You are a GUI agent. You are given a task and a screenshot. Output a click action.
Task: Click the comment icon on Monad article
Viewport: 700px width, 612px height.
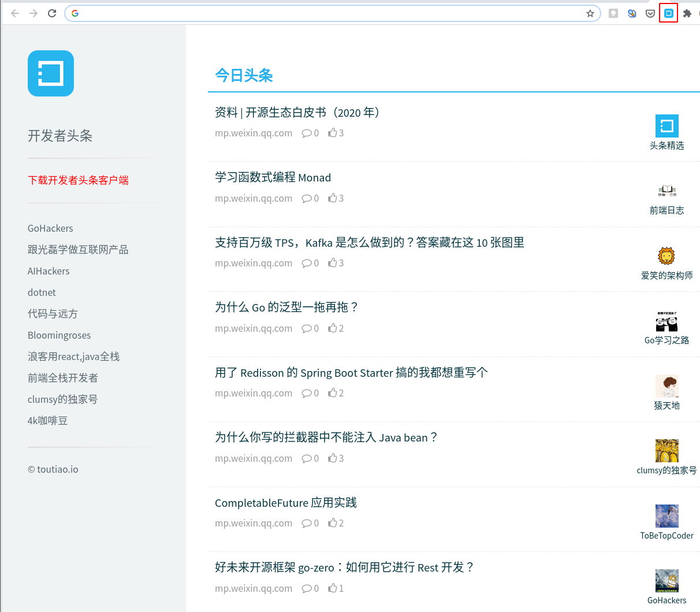coord(306,198)
